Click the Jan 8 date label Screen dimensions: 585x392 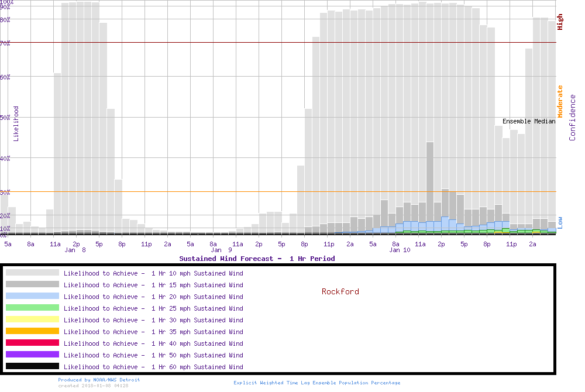pos(75,250)
